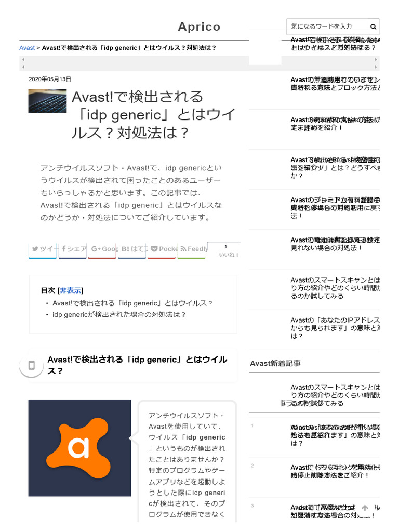The height and width of the screenshot is (532, 399).
Task: Click the phone icon next to the section heading
Action: 32,365
